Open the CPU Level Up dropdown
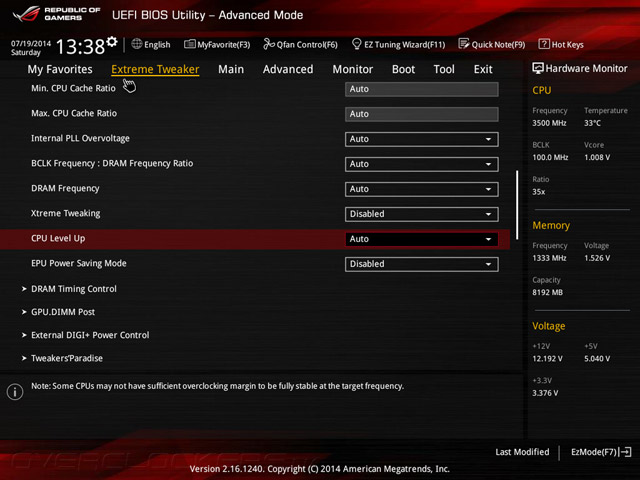The height and width of the screenshot is (480, 640). 422,239
